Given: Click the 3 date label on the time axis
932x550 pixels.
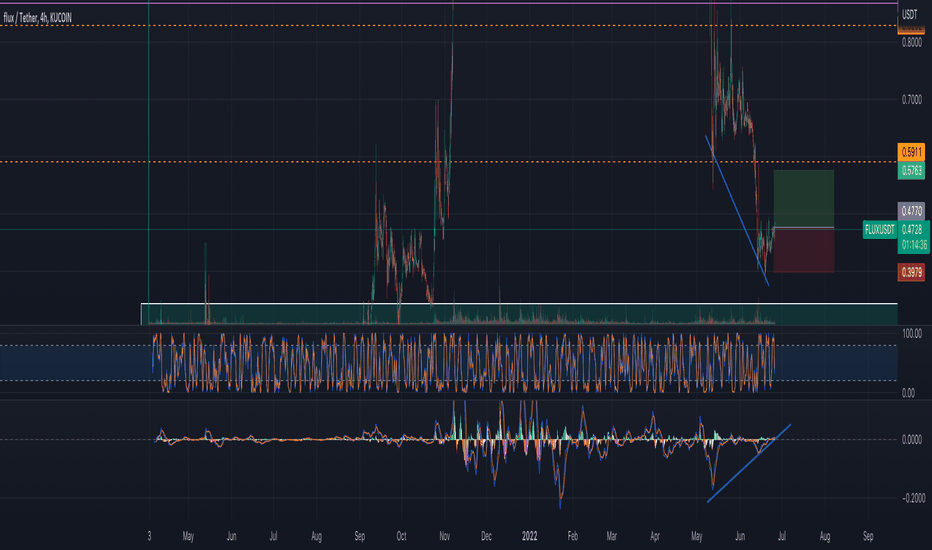Looking at the screenshot, I should (149, 536).
